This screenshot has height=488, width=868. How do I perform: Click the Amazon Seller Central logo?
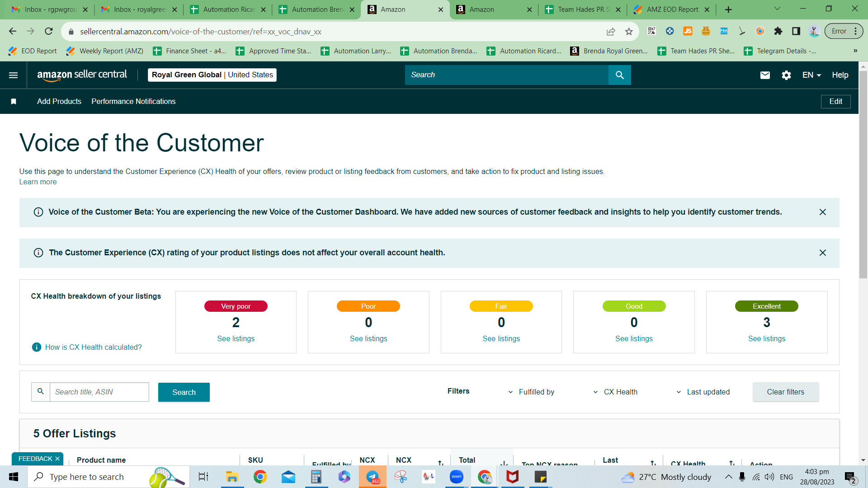(82, 75)
